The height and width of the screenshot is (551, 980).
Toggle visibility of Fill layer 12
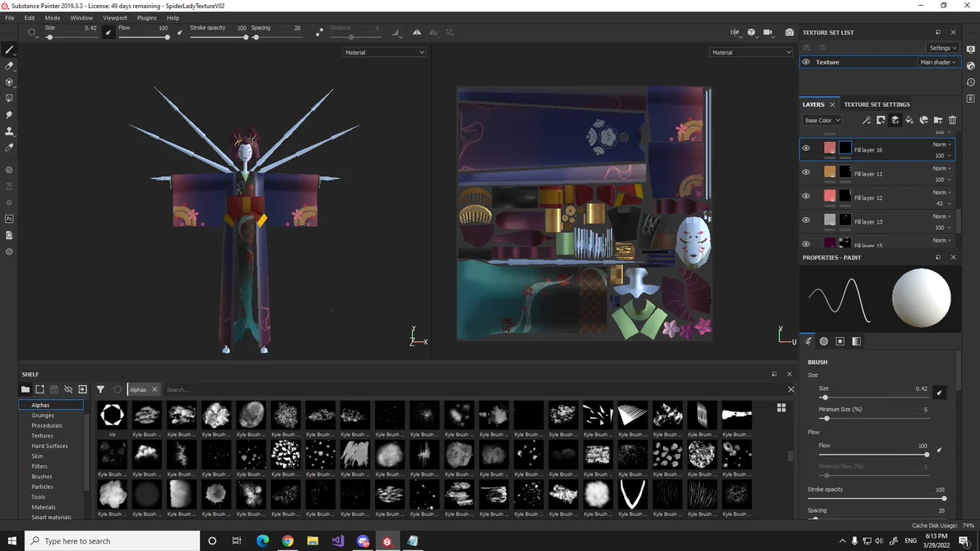point(806,197)
